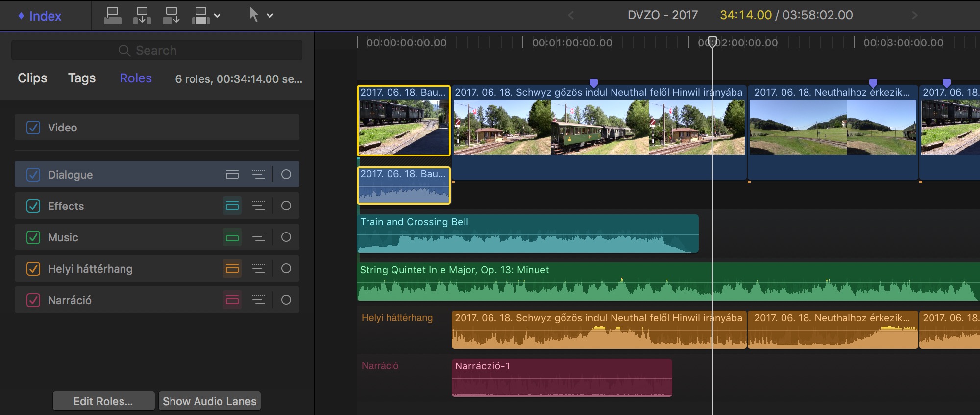The width and height of the screenshot is (980, 415).
Task: Select the String Quintet Minuet music clip
Action: click(668, 282)
